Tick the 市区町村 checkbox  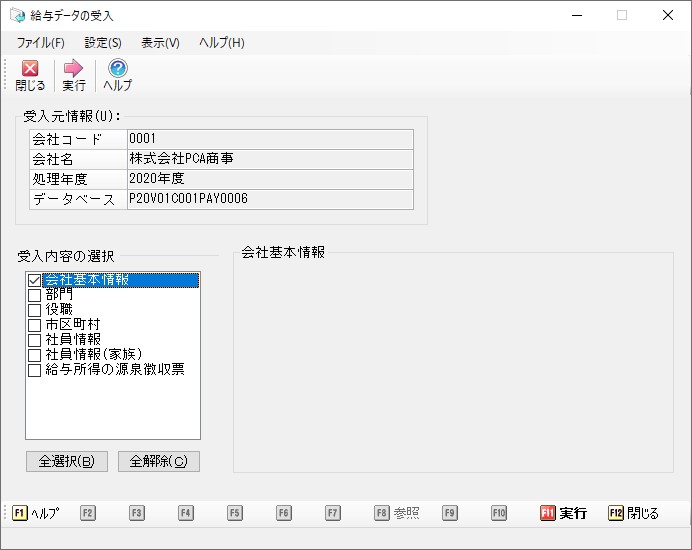point(35,325)
